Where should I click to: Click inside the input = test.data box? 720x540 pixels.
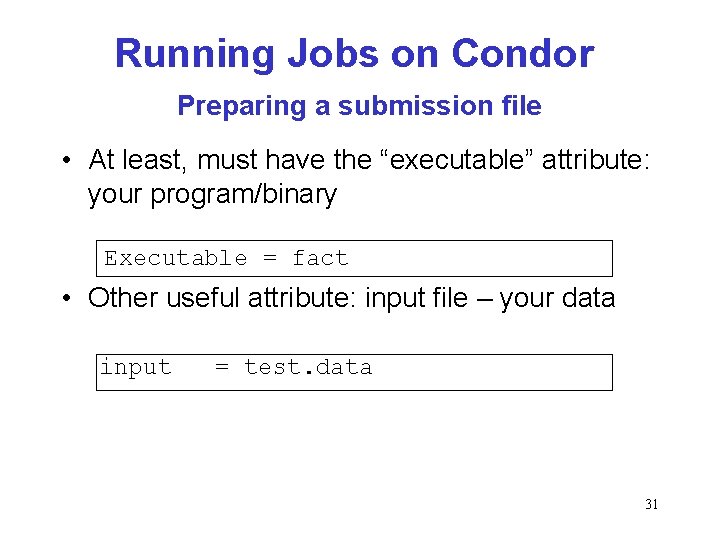[x=354, y=372]
